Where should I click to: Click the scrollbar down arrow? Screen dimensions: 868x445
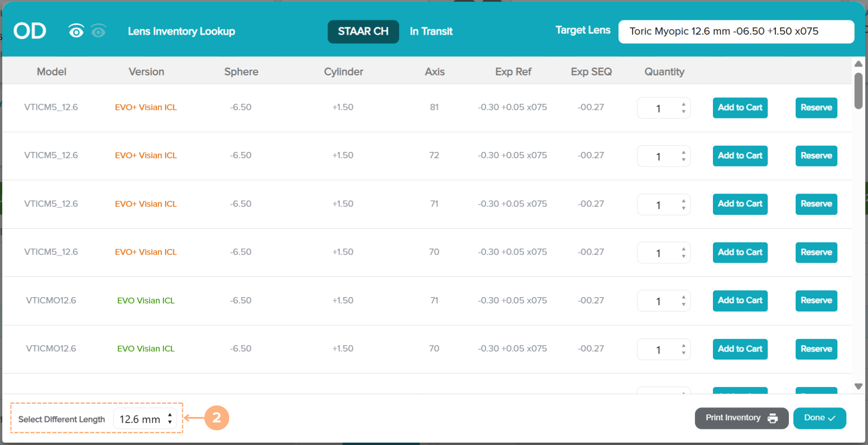[858, 386]
